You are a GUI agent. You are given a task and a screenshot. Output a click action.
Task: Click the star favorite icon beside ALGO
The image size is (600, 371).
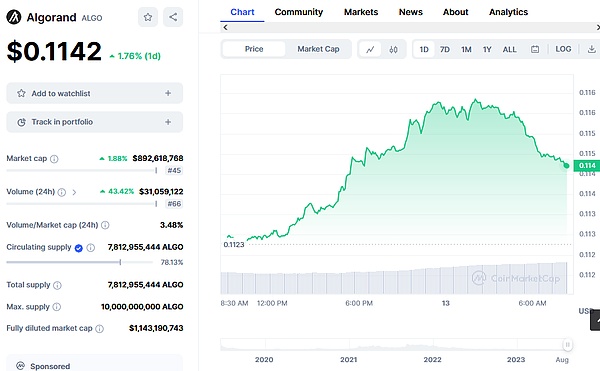[x=148, y=17]
